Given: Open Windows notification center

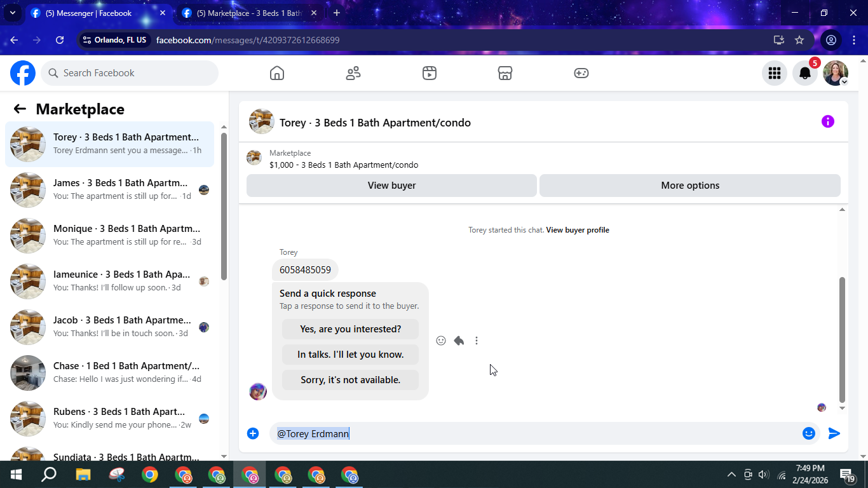Looking at the screenshot, I should pyautogui.click(x=848, y=475).
